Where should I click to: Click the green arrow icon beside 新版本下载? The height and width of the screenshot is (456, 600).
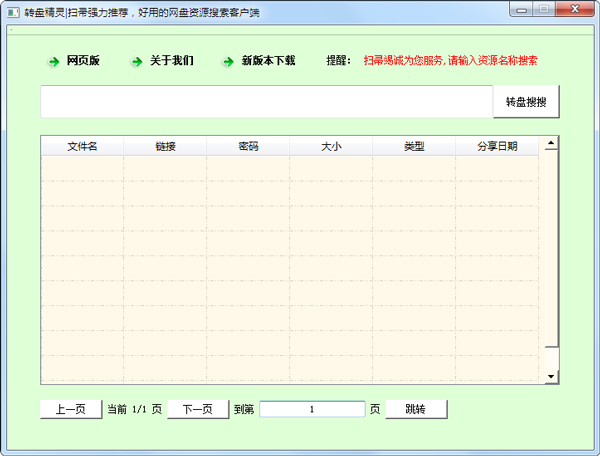[229, 62]
